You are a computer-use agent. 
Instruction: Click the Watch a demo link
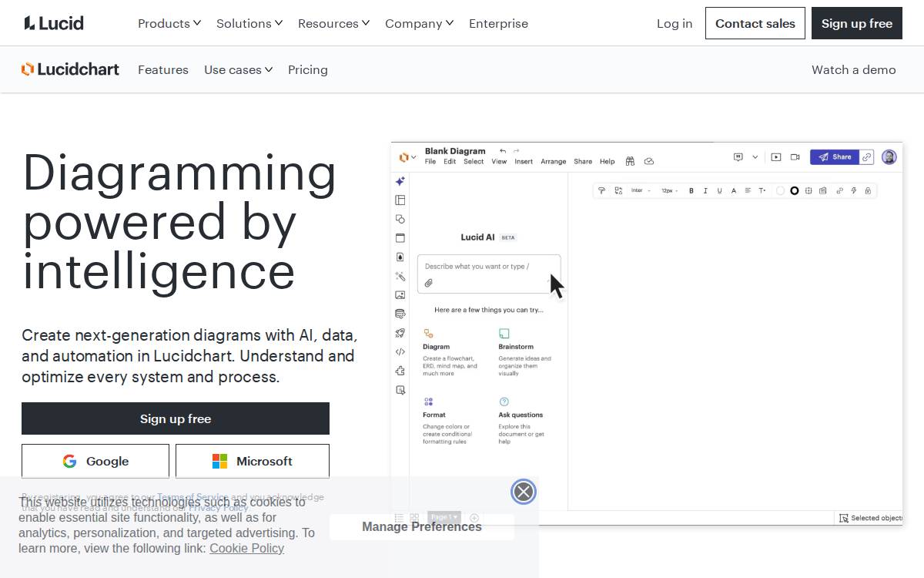(854, 69)
